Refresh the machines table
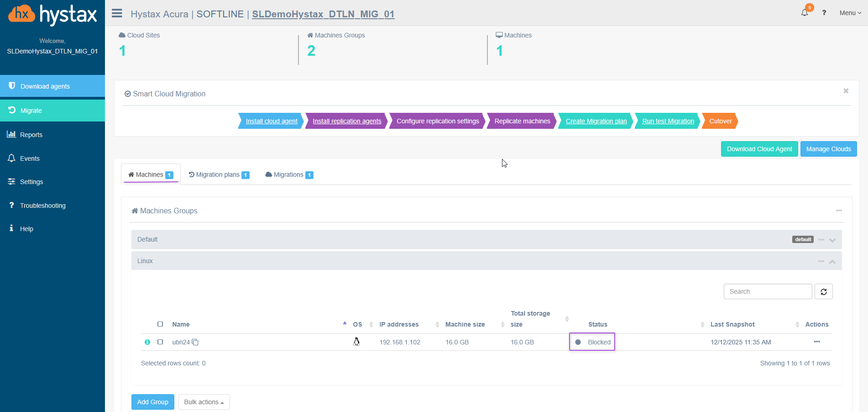Screen dimensions: 868x412 point(823,291)
